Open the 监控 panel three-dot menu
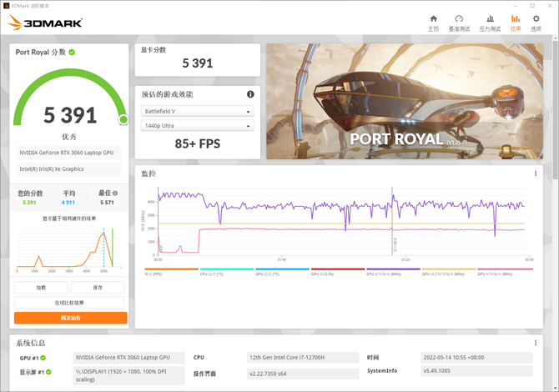 (x=536, y=173)
